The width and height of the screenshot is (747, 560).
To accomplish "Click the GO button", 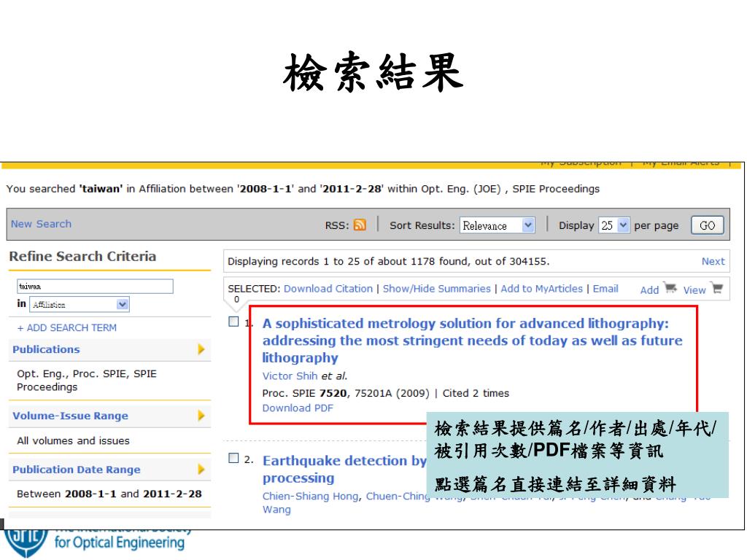I will coord(708,225).
